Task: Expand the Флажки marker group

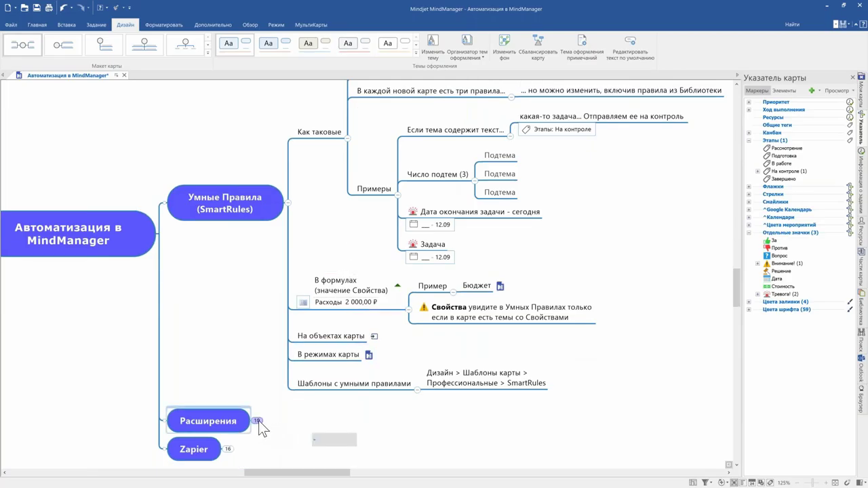Action: pyautogui.click(x=749, y=186)
